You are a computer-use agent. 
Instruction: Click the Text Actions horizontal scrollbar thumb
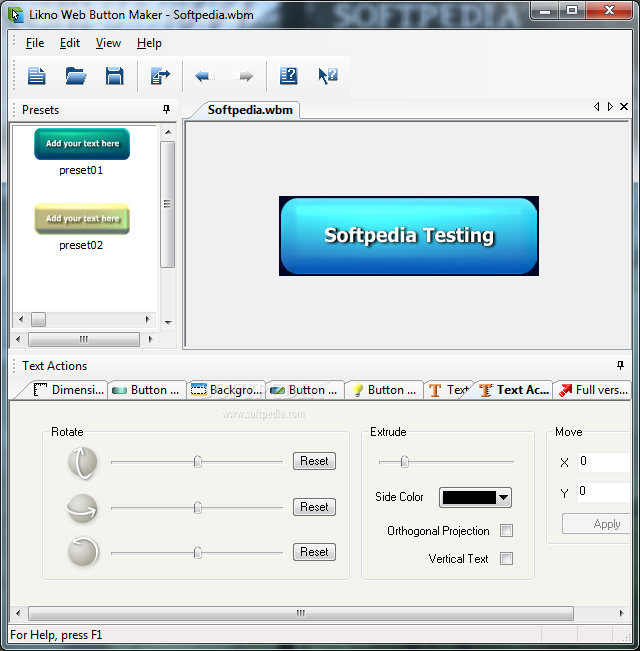301,613
